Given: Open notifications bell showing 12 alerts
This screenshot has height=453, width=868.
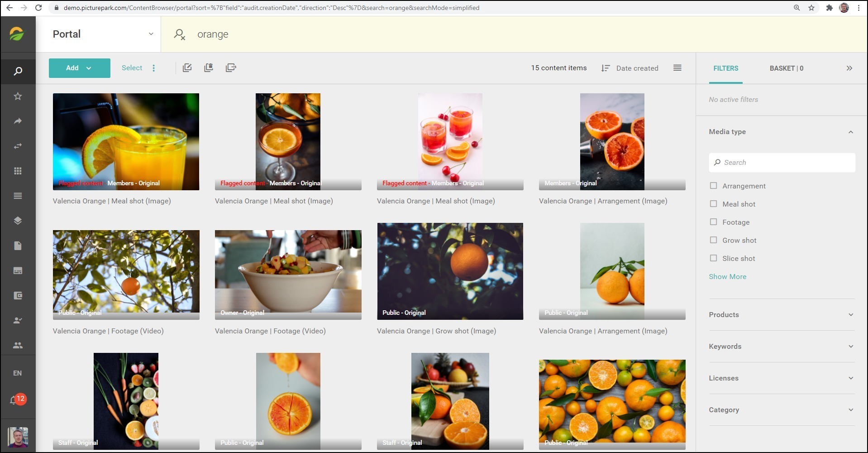Looking at the screenshot, I should coord(14,400).
